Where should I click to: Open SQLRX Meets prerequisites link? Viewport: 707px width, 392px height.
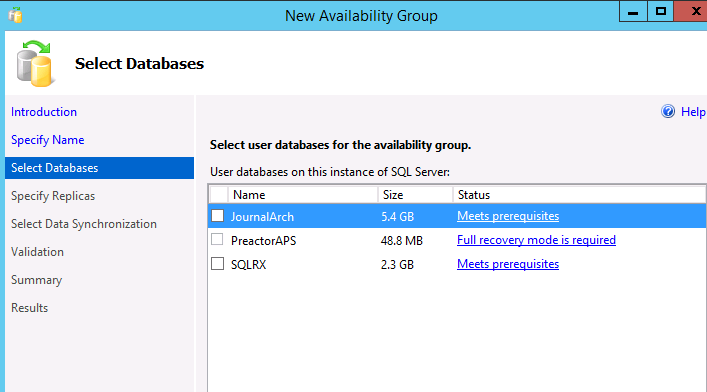[x=508, y=264]
